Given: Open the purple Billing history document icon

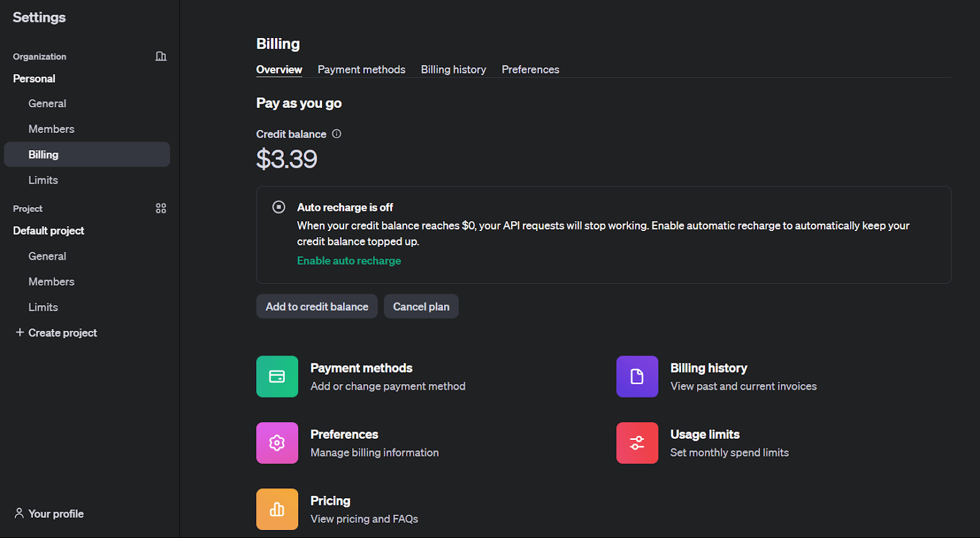Looking at the screenshot, I should [x=637, y=376].
